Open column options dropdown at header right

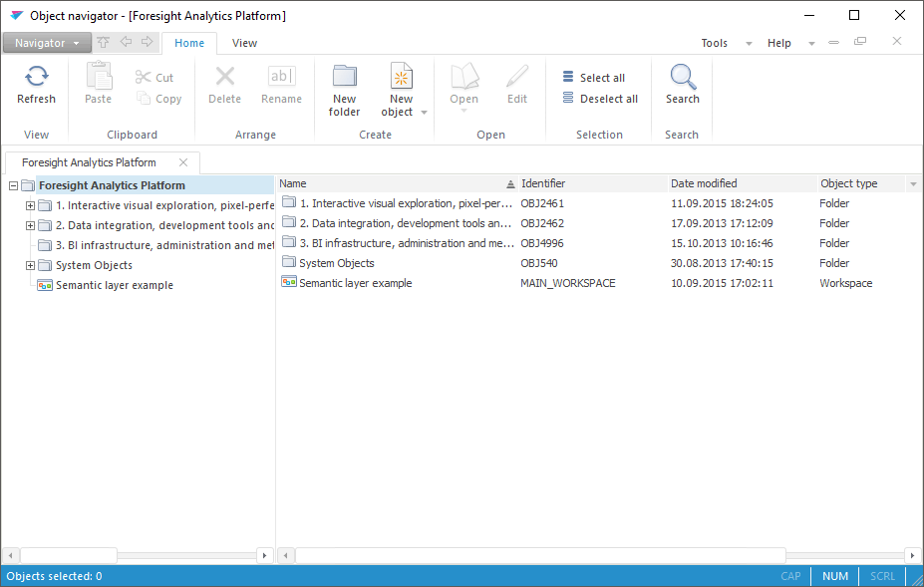pyautogui.click(x=913, y=184)
